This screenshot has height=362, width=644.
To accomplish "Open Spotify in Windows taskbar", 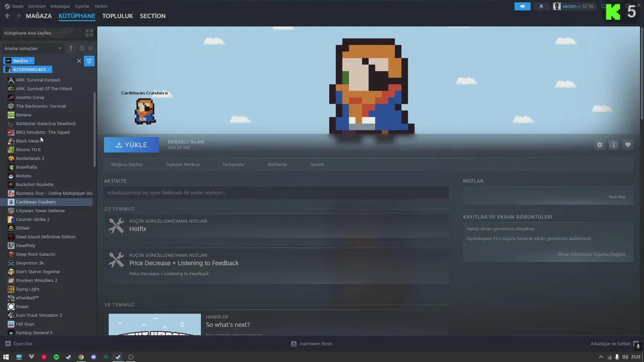I will tap(56, 357).
